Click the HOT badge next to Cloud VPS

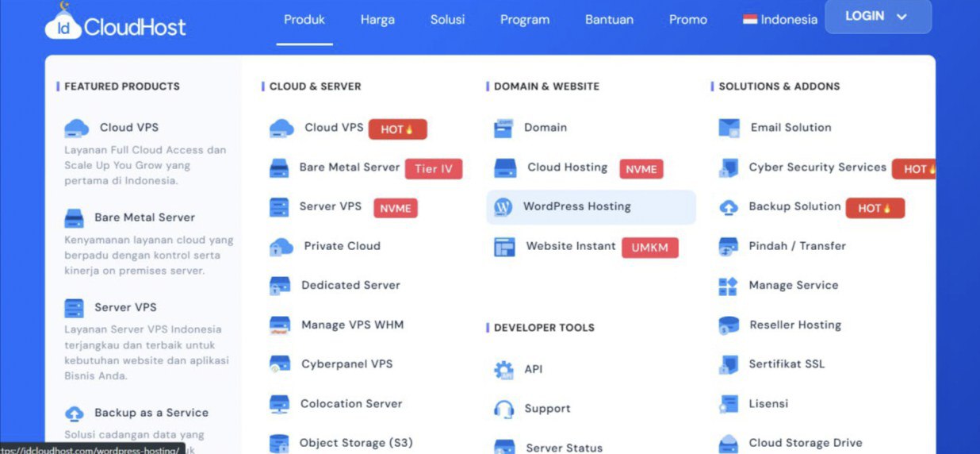[x=398, y=129]
